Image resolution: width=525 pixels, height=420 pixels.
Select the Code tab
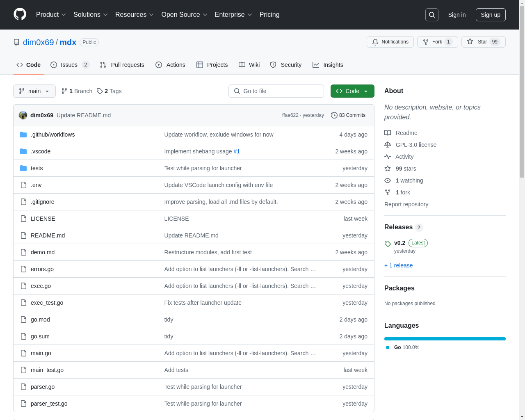[x=29, y=65]
